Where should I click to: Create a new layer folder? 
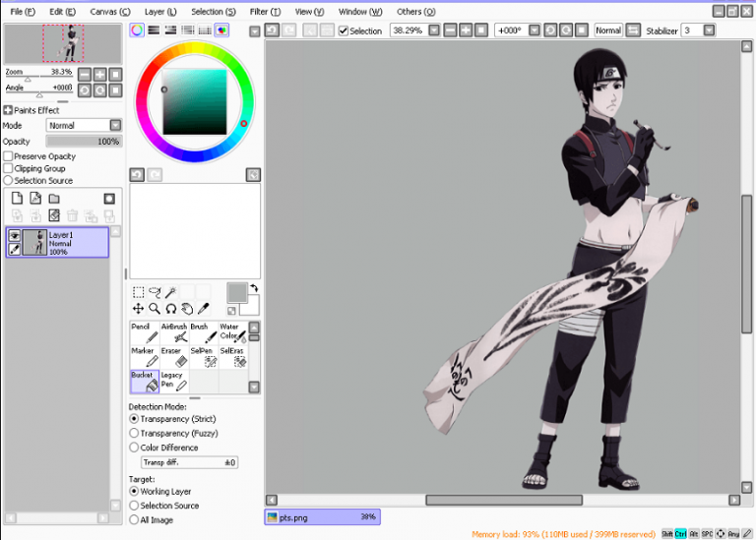coord(54,199)
